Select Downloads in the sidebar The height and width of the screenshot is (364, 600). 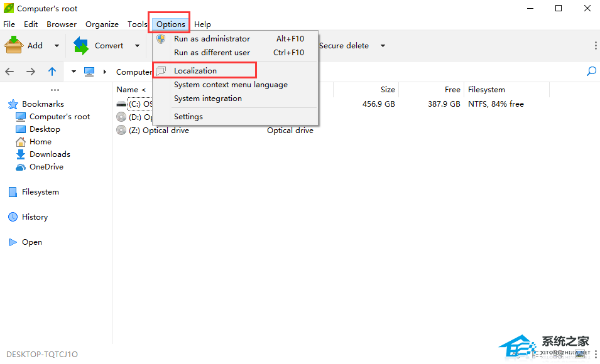tap(50, 154)
